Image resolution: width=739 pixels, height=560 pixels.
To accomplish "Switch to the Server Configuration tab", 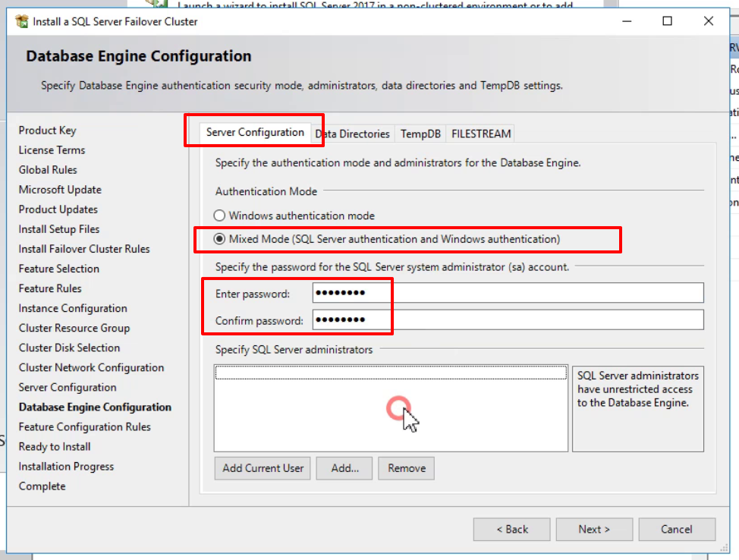I will coord(255,133).
